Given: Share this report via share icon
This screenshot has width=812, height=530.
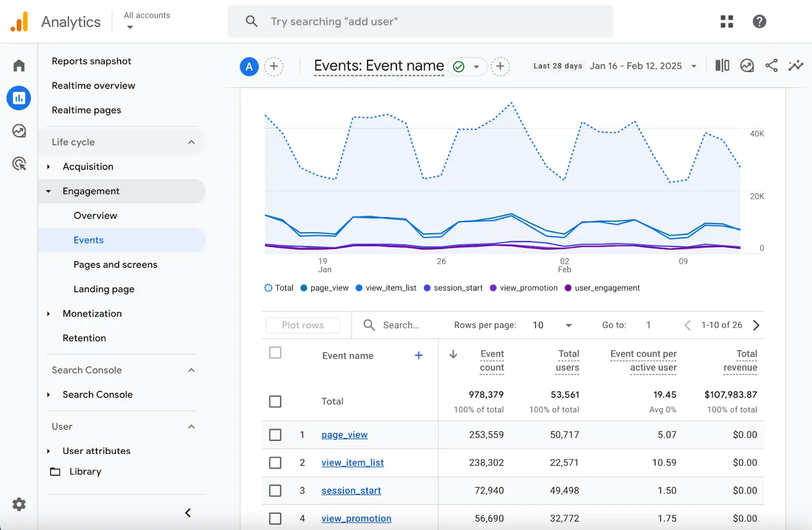Looking at the screenshot, I should (x=771, y=65).
